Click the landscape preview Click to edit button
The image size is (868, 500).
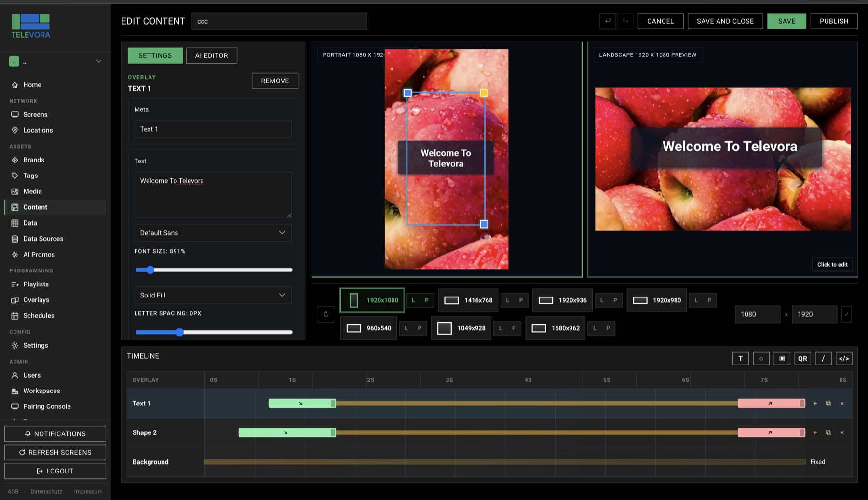[x=832, y=264]
